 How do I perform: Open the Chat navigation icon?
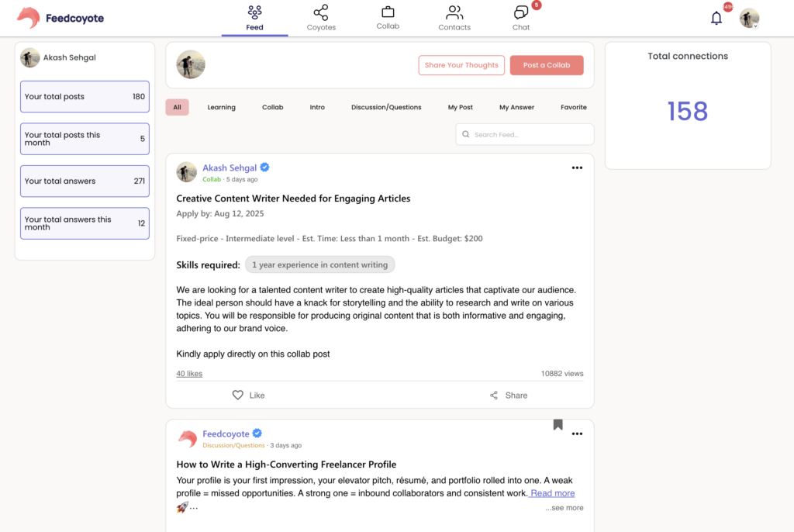[x=520, y=12]
